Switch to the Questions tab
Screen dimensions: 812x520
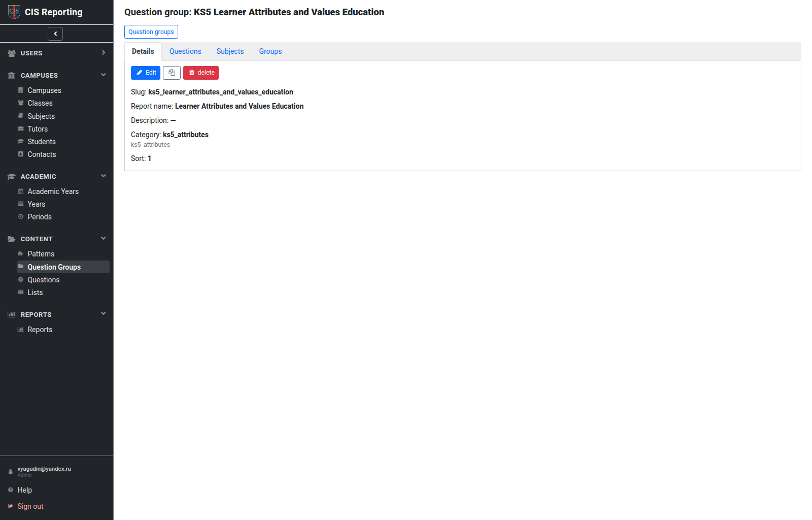pos(185,51)
